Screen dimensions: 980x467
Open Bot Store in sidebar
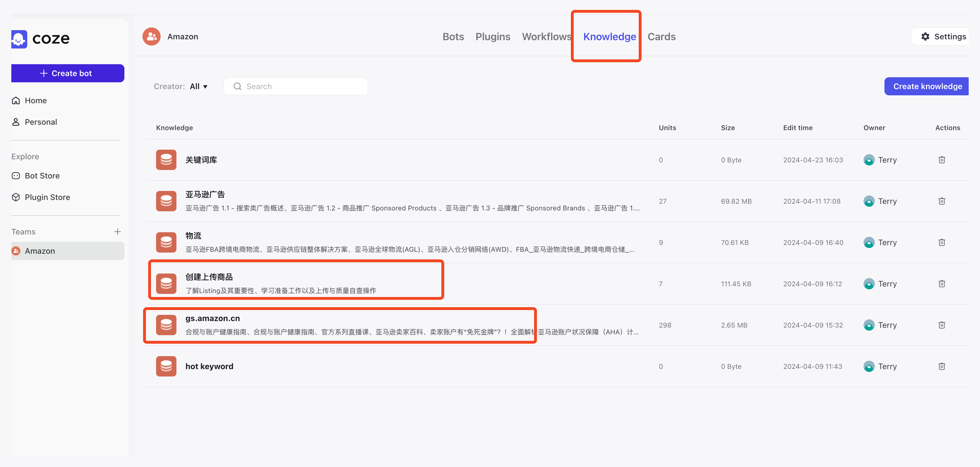click(x=42, y=176)
